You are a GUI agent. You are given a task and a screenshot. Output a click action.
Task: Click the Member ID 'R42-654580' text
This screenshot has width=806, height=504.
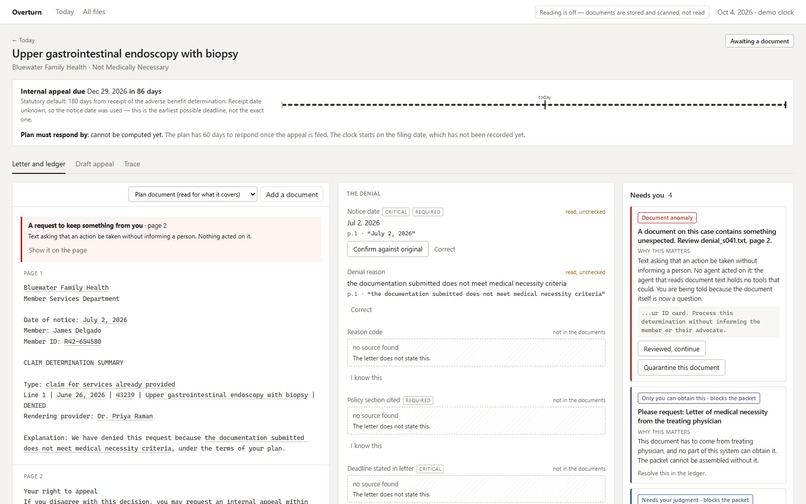[x=82, y=341]
